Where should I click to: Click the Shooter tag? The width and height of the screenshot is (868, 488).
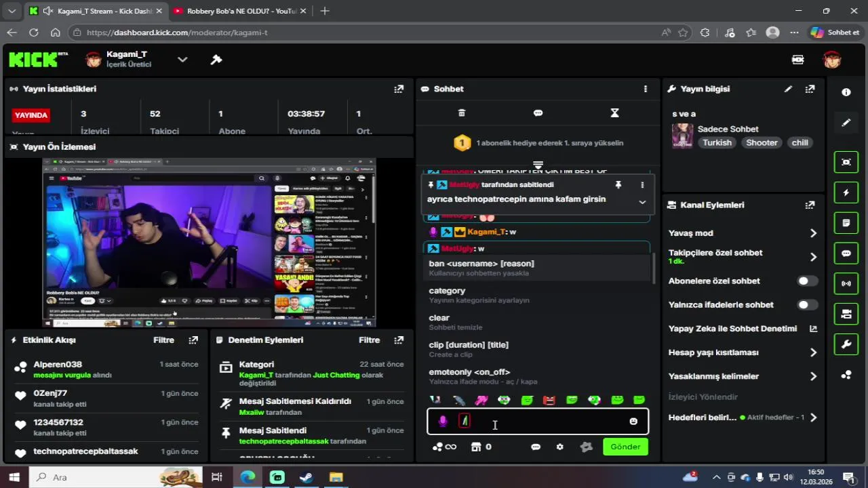[762, 142]
